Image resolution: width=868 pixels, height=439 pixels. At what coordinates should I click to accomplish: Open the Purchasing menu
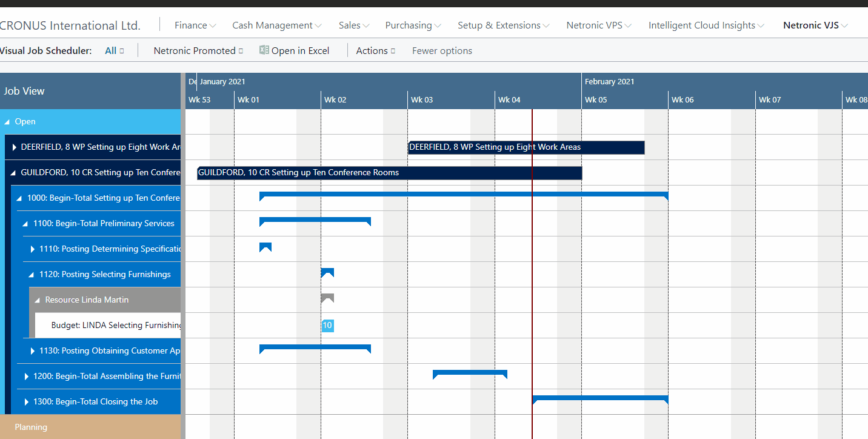(x=409, y=25)
